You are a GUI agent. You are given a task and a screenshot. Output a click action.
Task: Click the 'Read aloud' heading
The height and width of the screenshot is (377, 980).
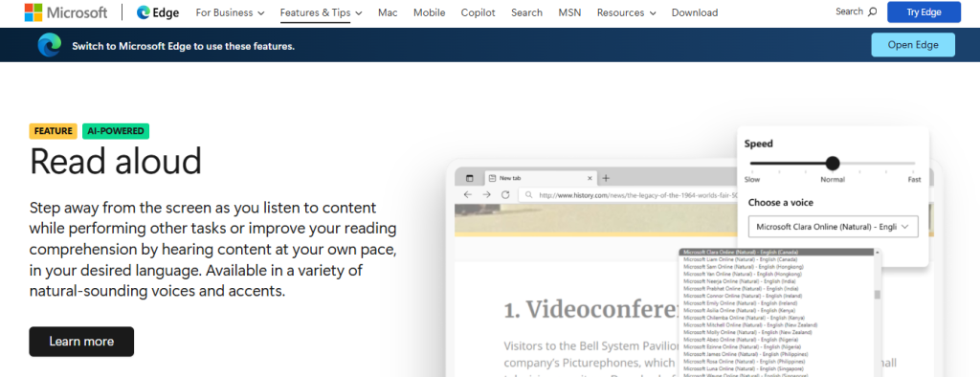point(116,162)
